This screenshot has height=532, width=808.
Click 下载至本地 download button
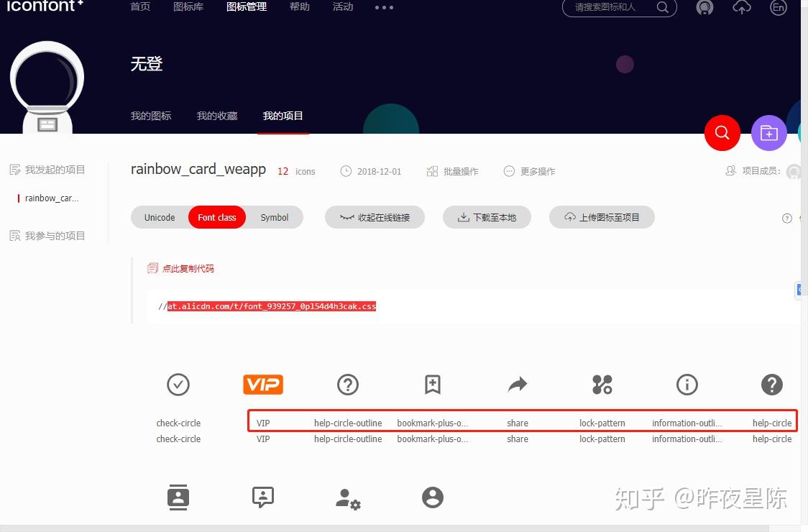coord(487,218)
